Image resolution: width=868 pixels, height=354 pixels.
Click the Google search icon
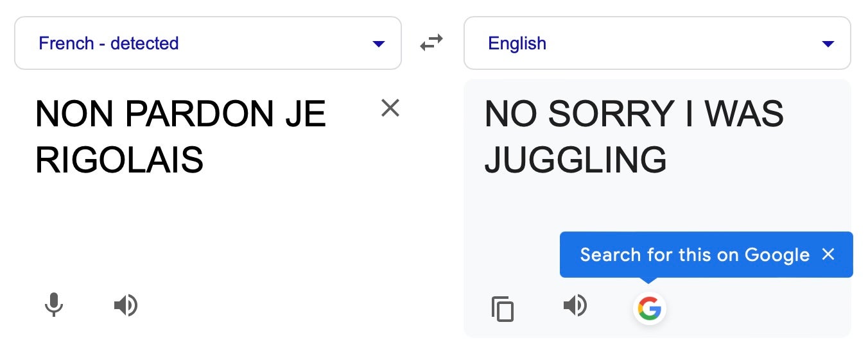click(x=649, y=308)
